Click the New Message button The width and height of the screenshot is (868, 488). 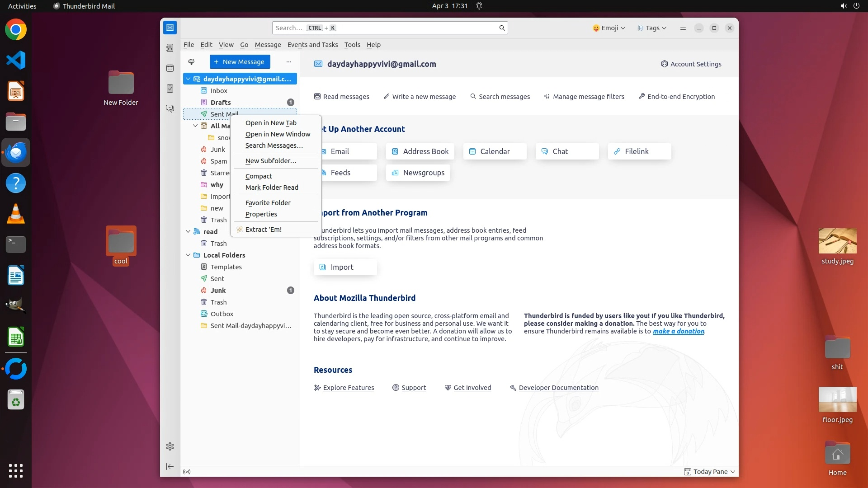(240, 62)
